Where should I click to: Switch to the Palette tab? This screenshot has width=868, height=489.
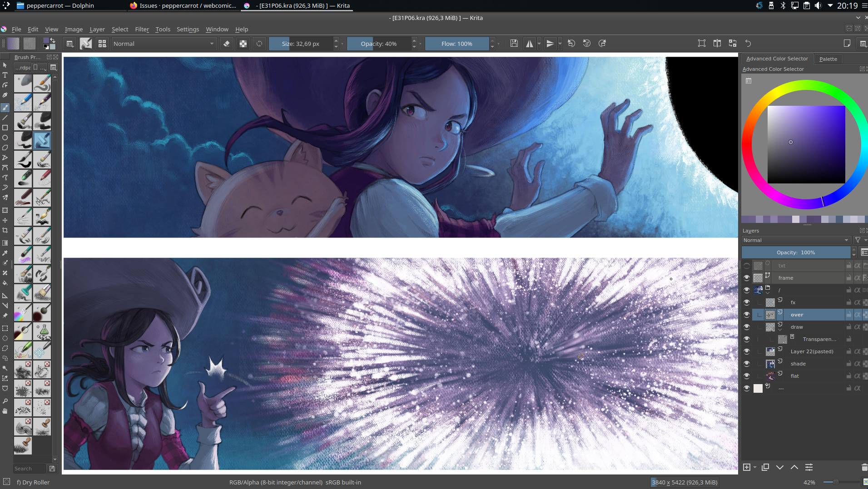[828, 59]
